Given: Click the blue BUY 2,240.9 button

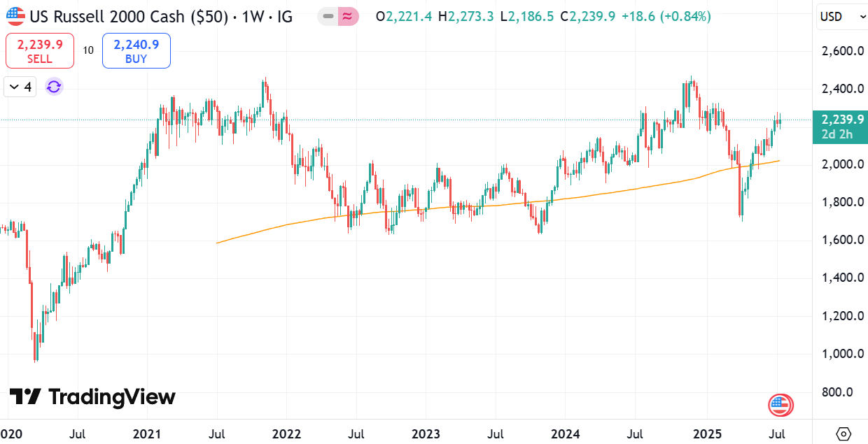Looking at the screenshot, I should coord(136,51).
